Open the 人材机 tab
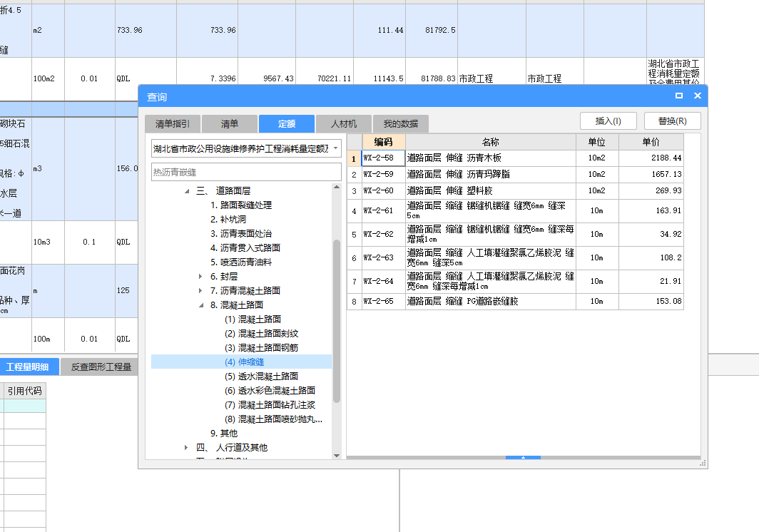Screen dimensions: 759x532 point(344,124)
